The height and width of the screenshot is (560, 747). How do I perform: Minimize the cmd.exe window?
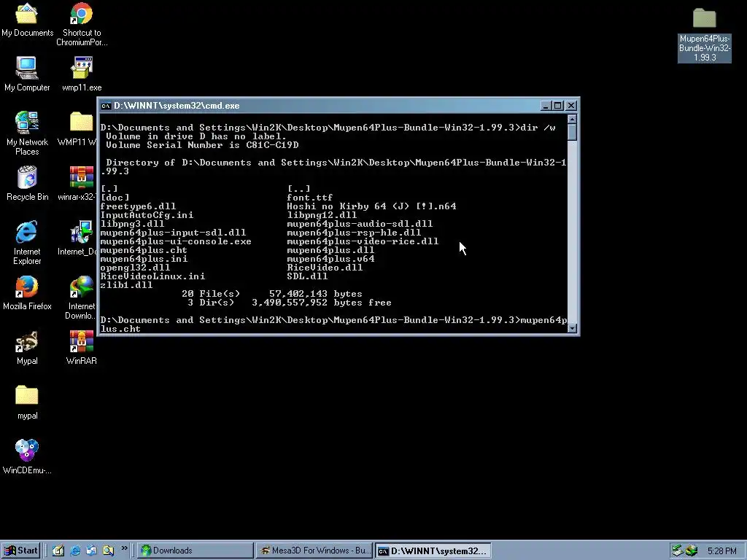tap(546, 106)
